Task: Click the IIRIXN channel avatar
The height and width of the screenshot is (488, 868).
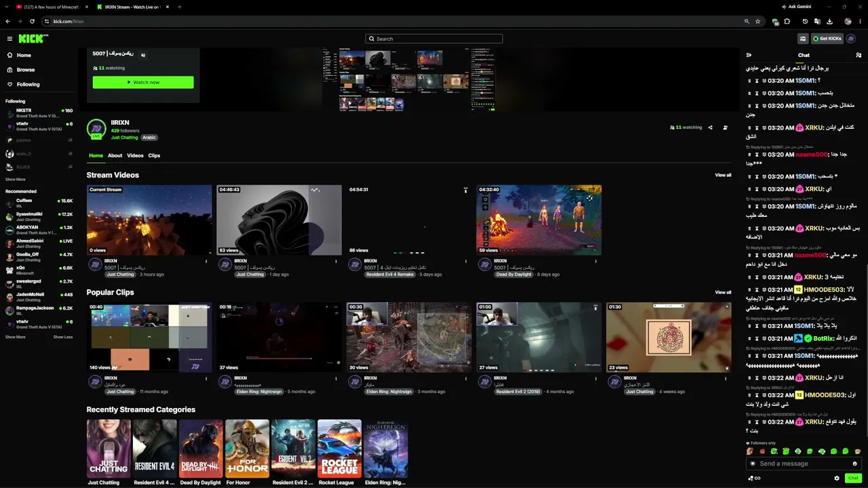Action: coord(96,129)
